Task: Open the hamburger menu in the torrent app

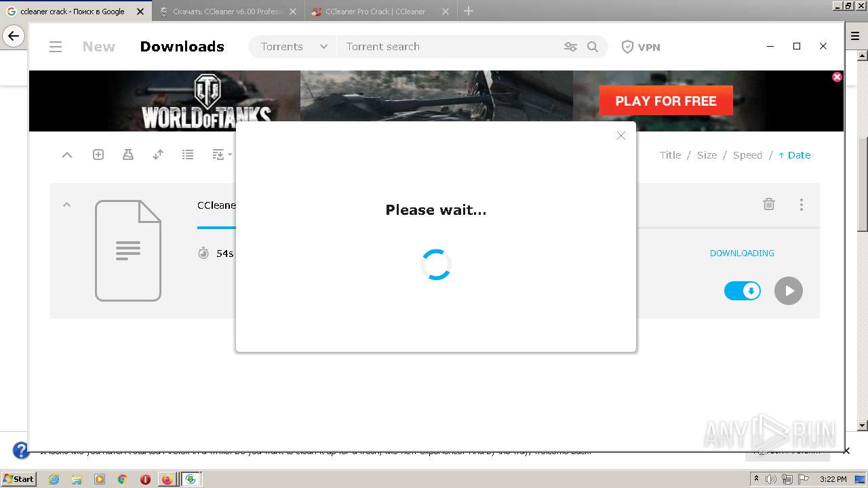Action: click(x=56, y=47)
